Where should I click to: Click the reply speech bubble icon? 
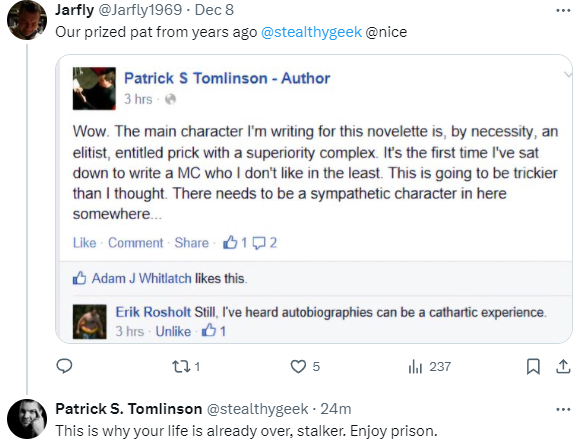tap(64, 366)
